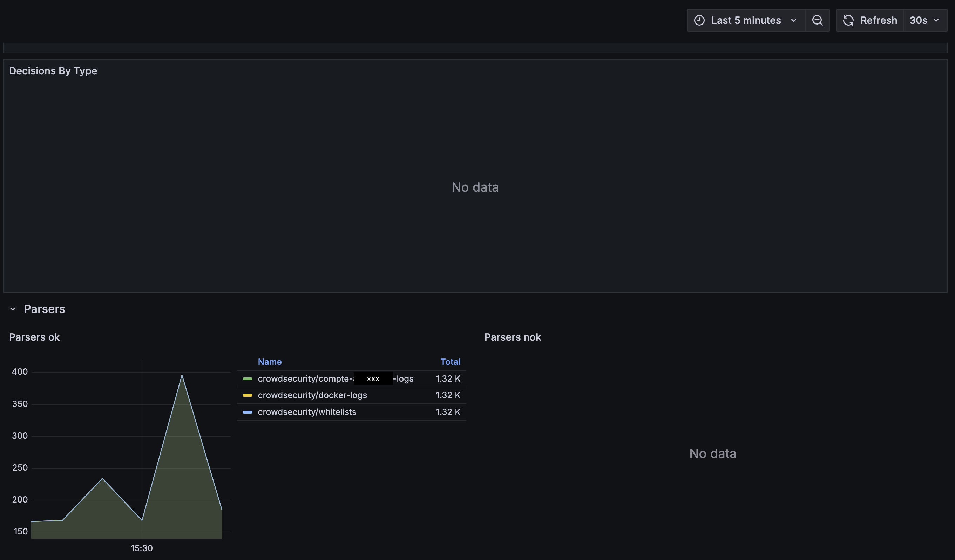
Task: Toggle the crowdsecurity/compte logs series
Action: click(x=305, y=378)
